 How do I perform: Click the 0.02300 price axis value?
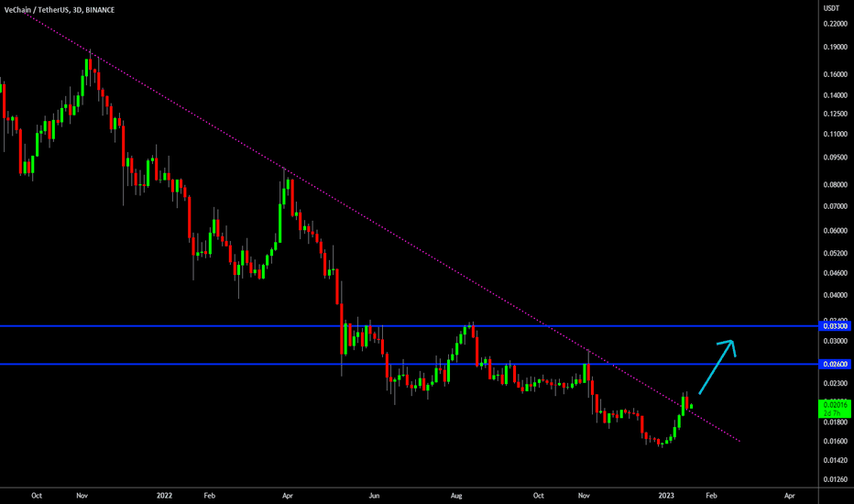836,384
